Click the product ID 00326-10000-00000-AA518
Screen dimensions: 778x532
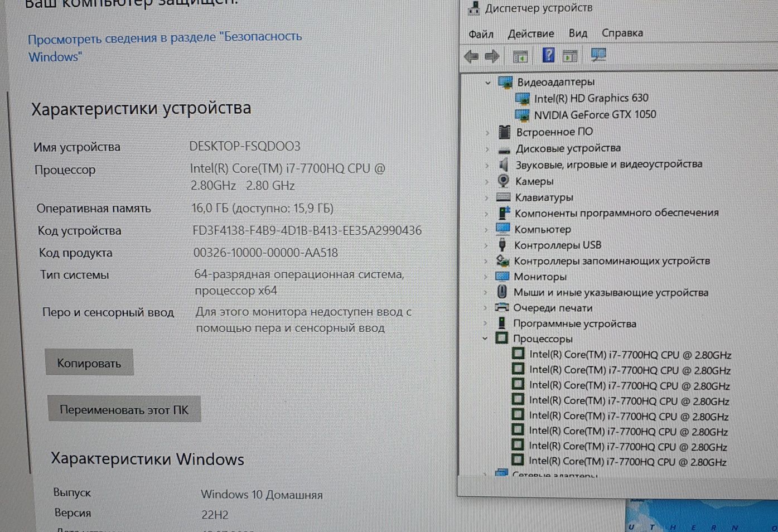click(x=265, y=253)
